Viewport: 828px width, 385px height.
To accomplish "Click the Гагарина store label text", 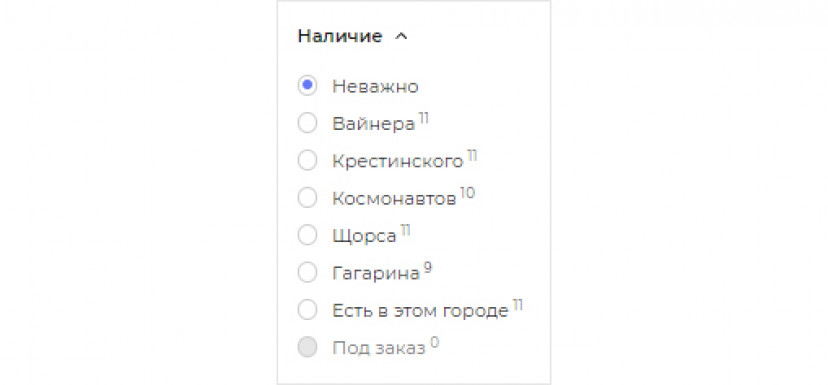I will 376,274.
